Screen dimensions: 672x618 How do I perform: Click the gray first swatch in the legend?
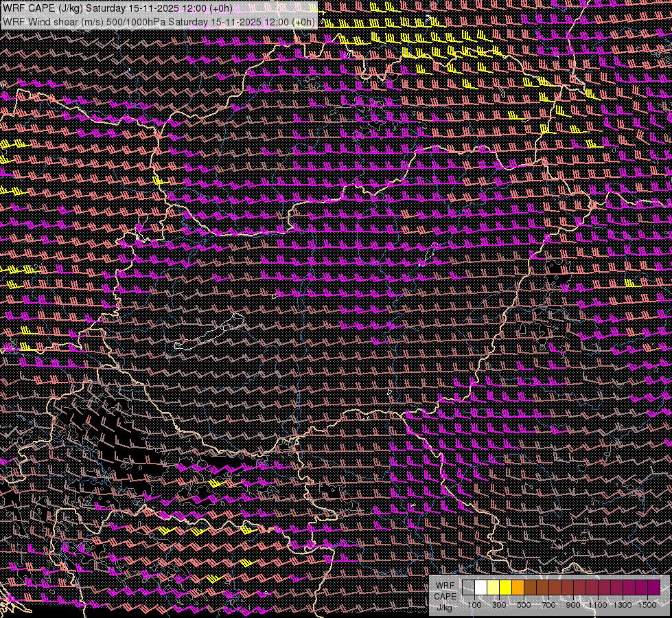coord(468,587)
